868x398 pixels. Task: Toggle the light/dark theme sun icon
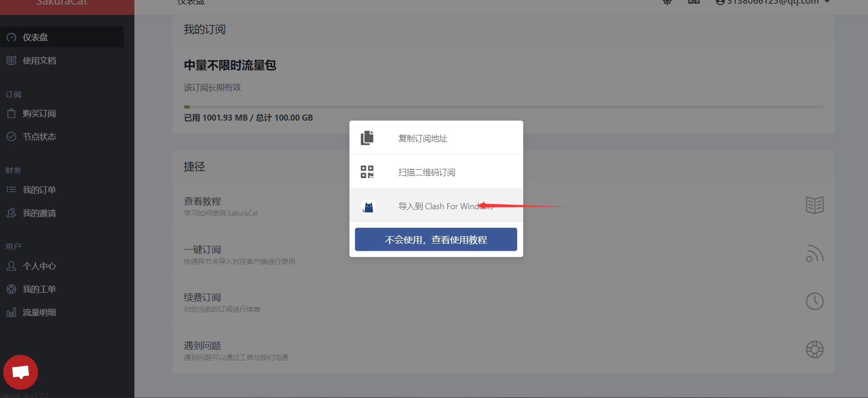click(667, 2)
